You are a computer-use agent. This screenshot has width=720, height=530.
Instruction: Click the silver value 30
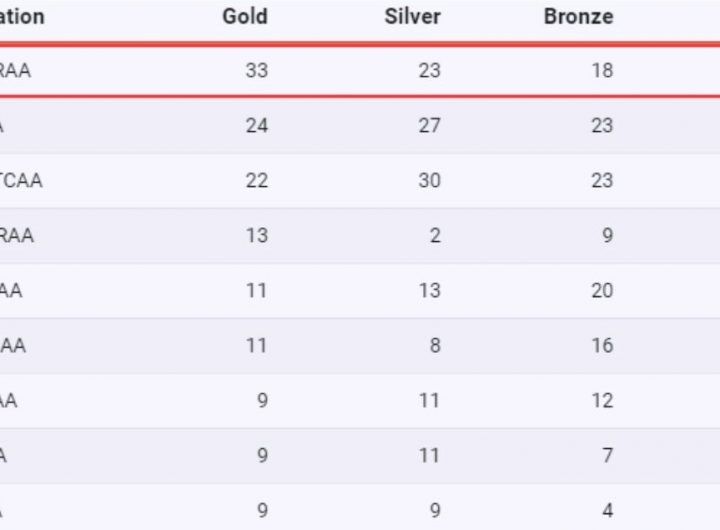429,180
